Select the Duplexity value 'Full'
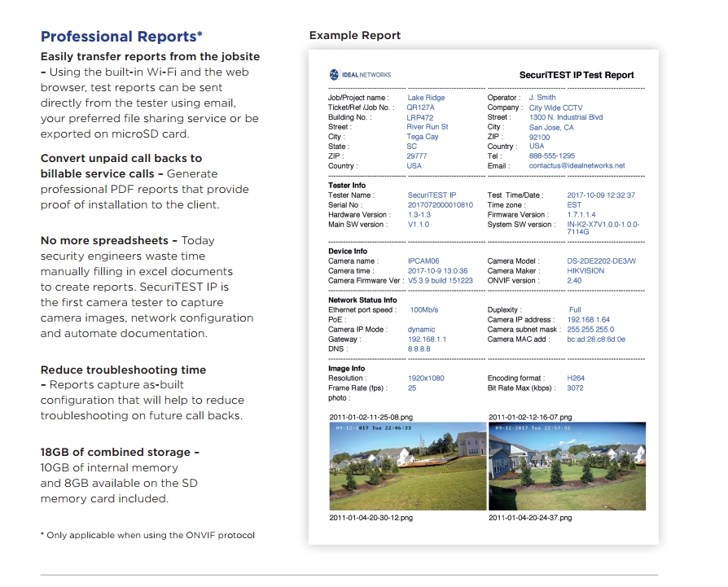This screenshot has width=728, height=587. (x=575, y=309)
